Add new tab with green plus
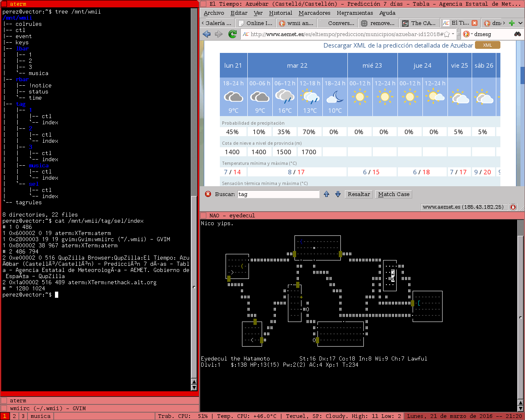 tap(511, 23)
